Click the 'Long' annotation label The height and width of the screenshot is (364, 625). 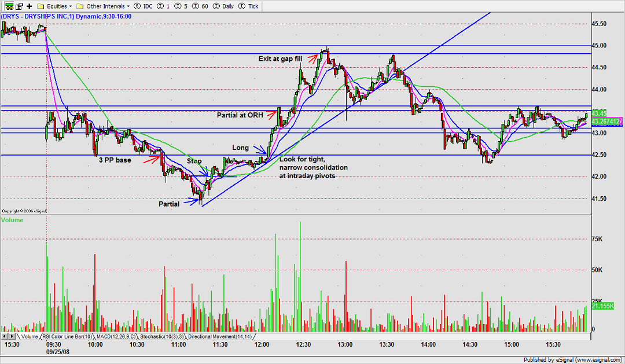[240, 148]
